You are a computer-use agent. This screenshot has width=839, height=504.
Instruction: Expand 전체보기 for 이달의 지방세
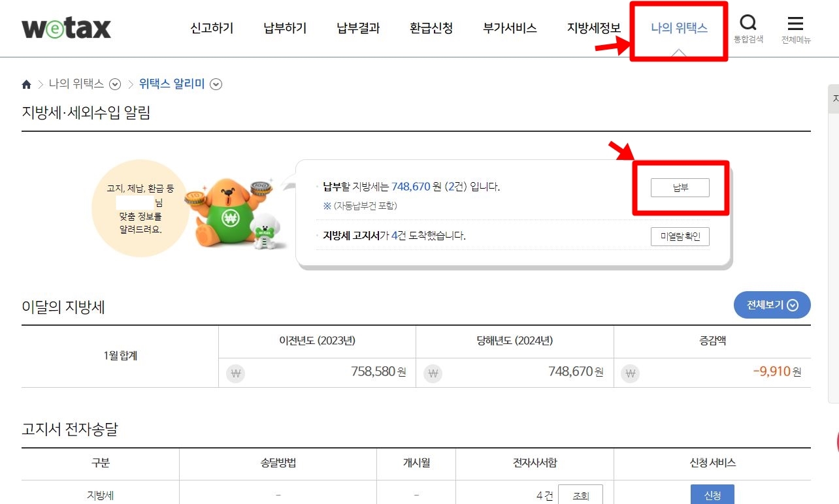(772, 305)
